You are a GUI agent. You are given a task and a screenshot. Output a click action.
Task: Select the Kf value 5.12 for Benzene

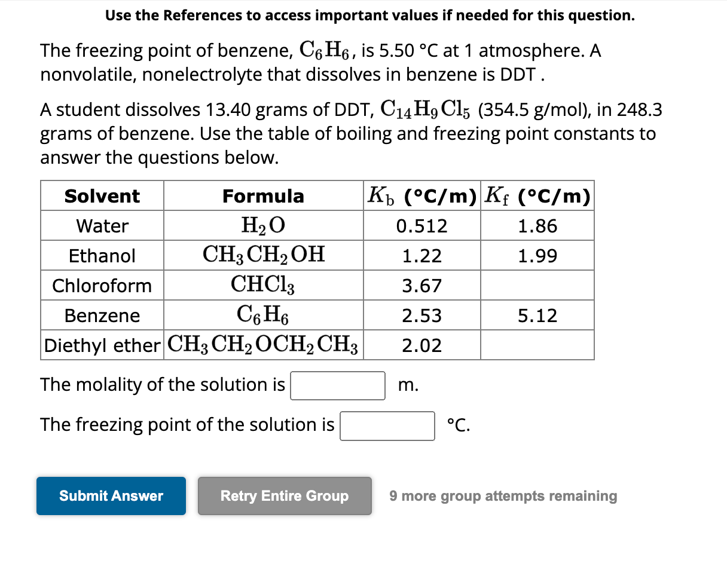536,315
